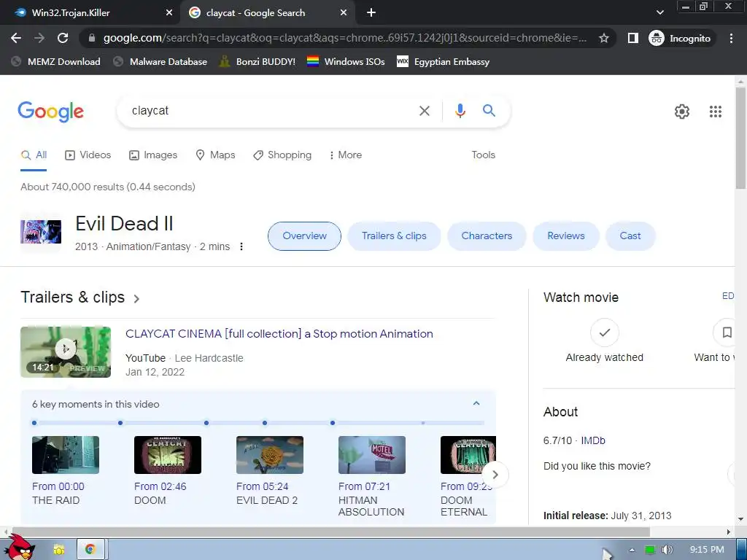Go back using the browser back arrow
Screen dimensions: 747x560
pos(16,38)
